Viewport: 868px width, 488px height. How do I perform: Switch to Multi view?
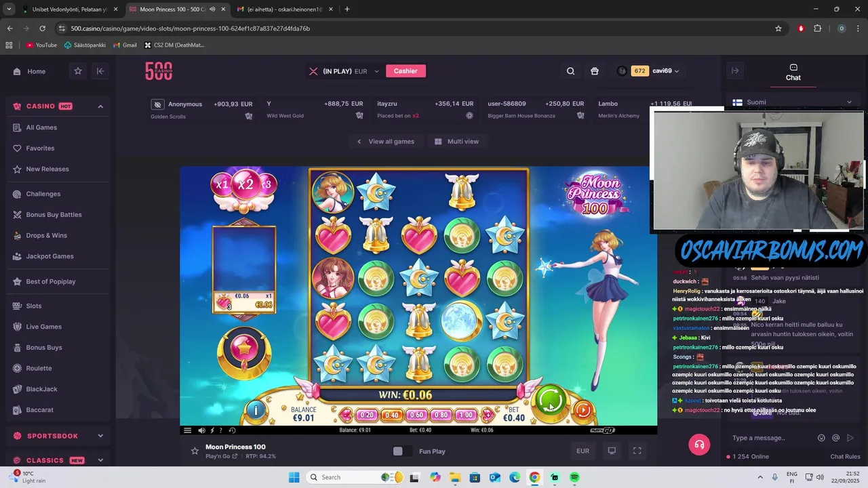pos(456,142)
